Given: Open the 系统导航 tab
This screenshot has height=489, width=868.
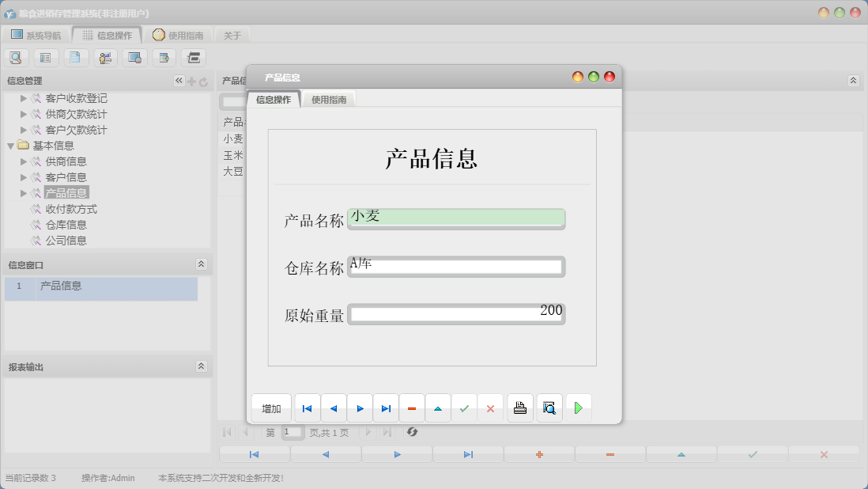Looking at the screenshot, I should pos(39,34).
